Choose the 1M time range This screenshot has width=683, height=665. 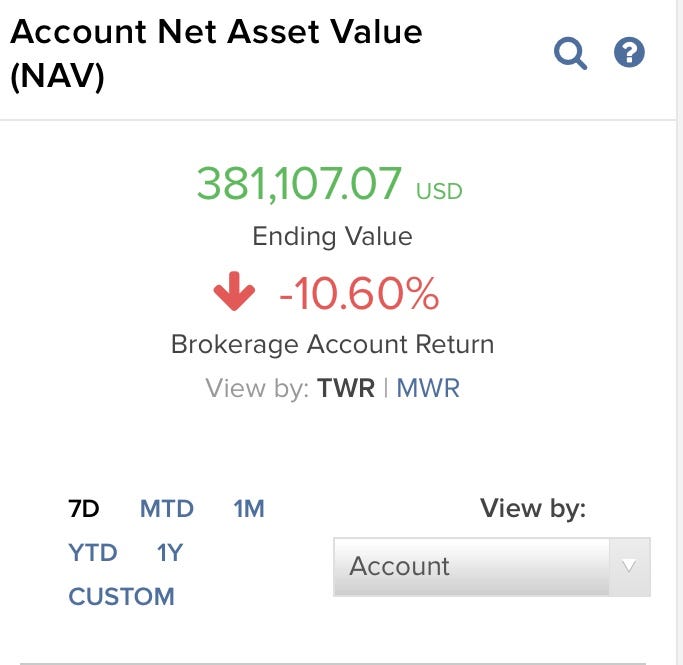[248, 509]
